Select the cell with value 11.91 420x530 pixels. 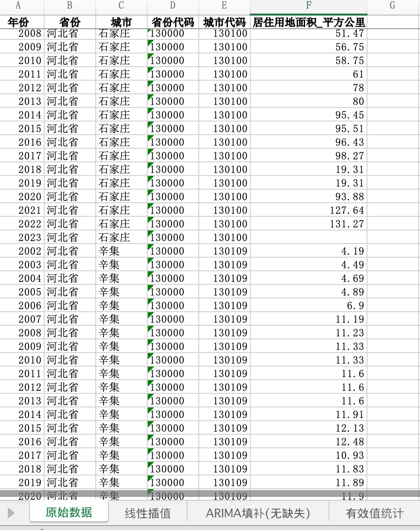pos(309,414)
